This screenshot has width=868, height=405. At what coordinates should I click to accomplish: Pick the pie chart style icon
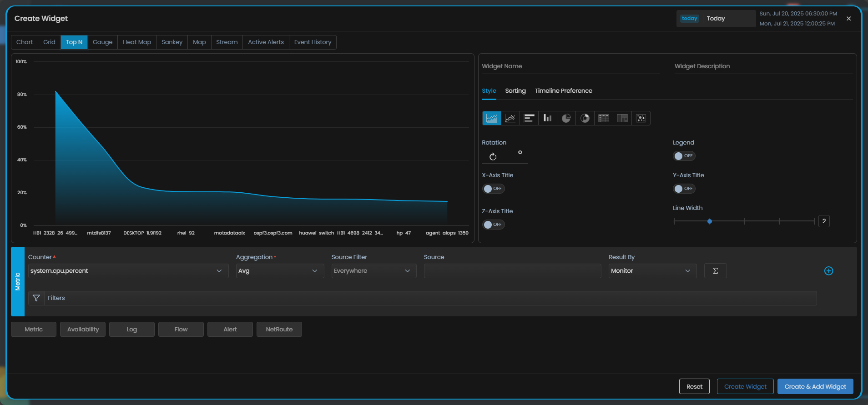[x=566, y=118]
